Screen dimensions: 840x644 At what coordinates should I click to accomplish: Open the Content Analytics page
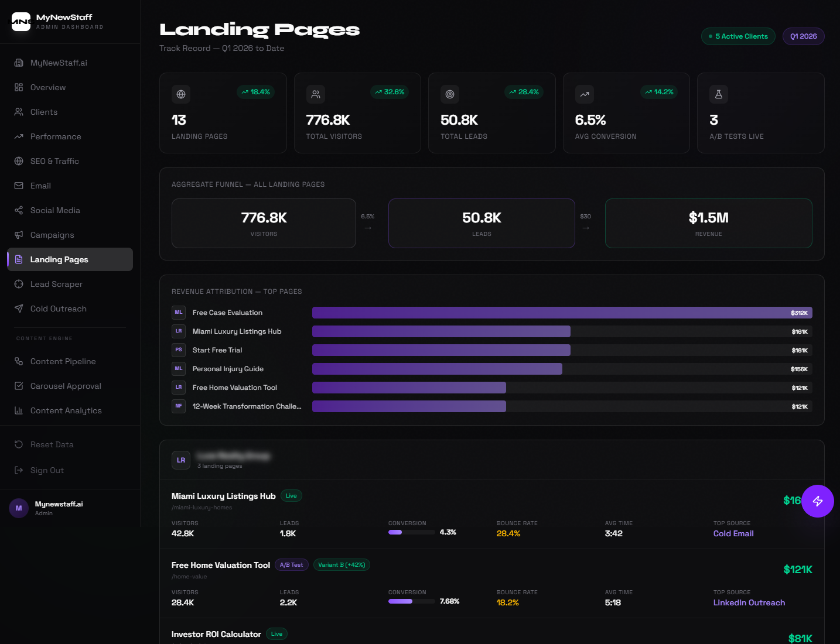(x=66, y=410)
